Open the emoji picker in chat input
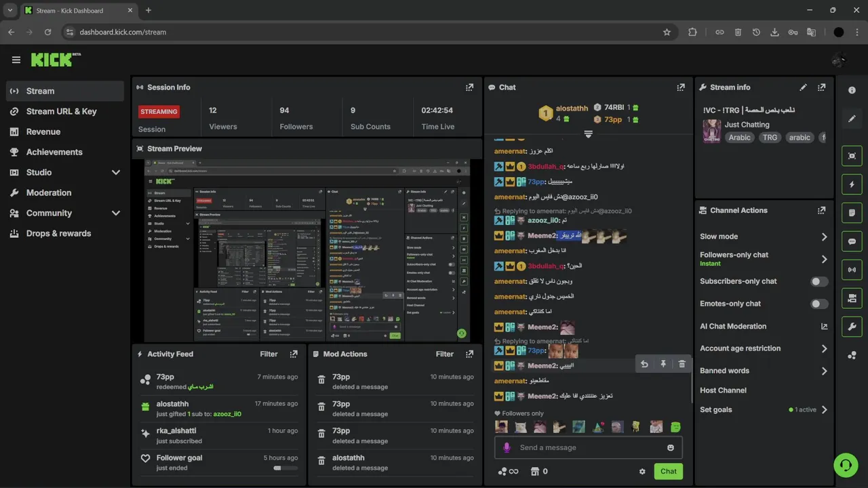This screenshot has height=488, width=868. coord(671,447)
